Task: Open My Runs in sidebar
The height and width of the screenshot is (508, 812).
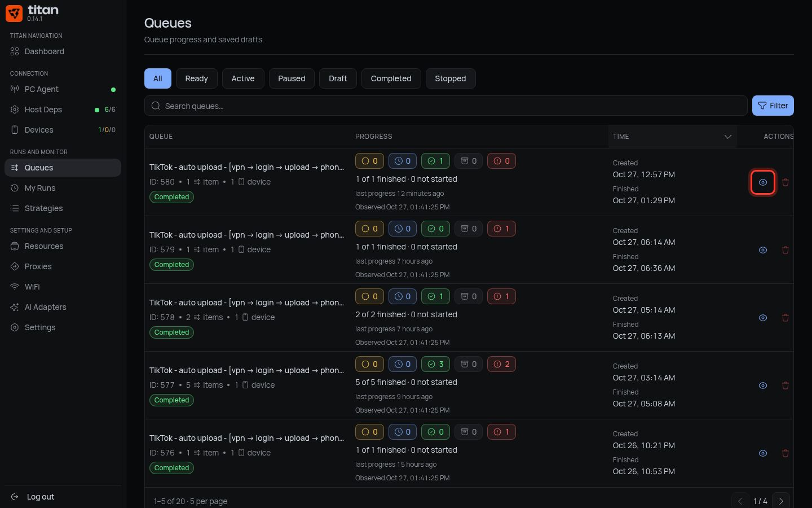Action: [x=63, y=188]
